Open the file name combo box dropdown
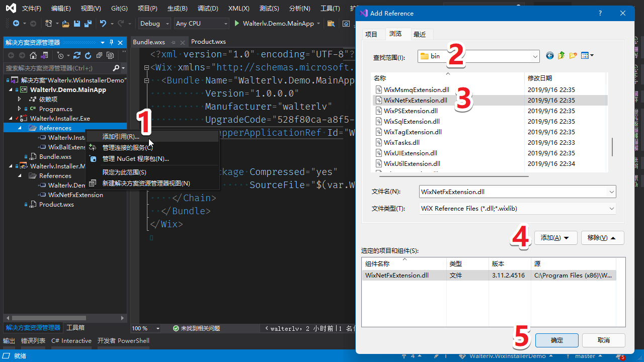The image size is (644, 362). pyautogui.click(x=611, y=192)
